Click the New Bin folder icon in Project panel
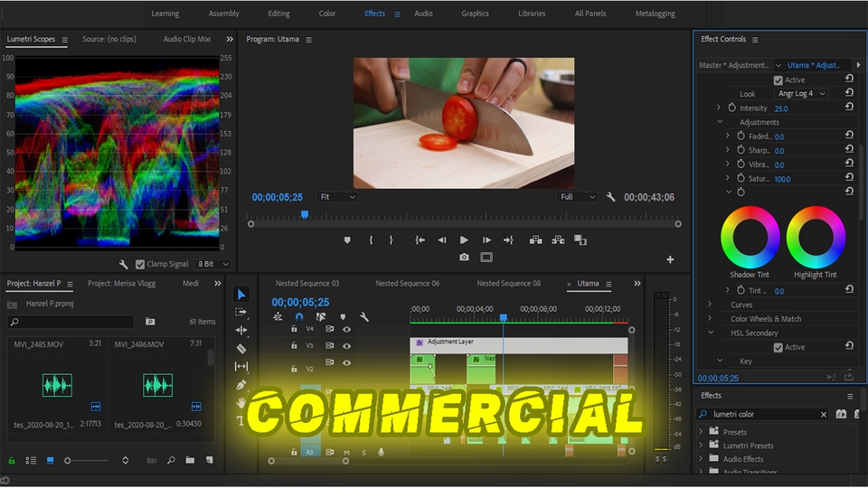 tap(190, 460)
